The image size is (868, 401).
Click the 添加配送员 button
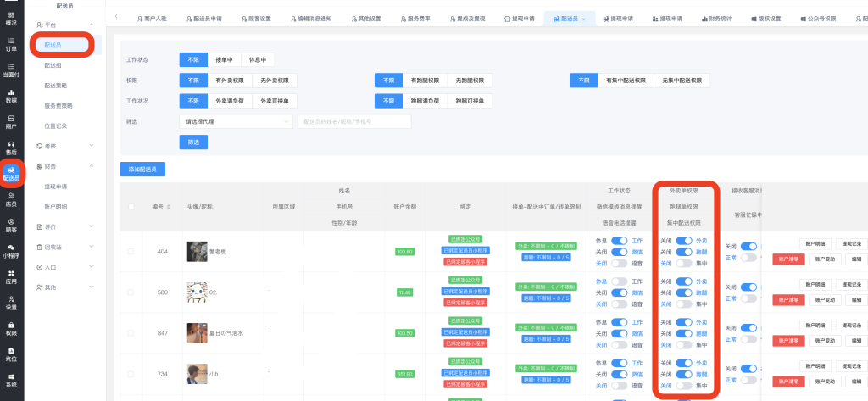[x=142, y=169]
